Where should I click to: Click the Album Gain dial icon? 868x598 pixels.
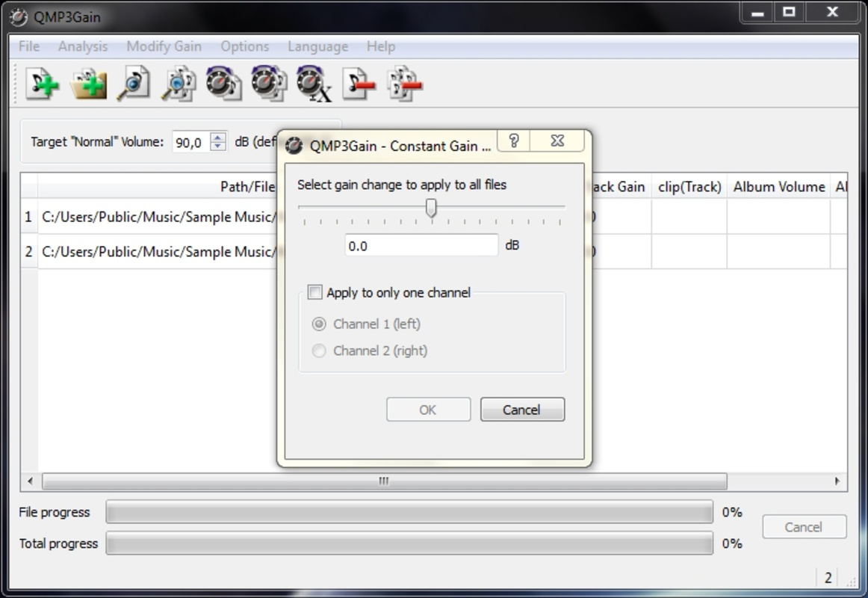click(269, 84)
